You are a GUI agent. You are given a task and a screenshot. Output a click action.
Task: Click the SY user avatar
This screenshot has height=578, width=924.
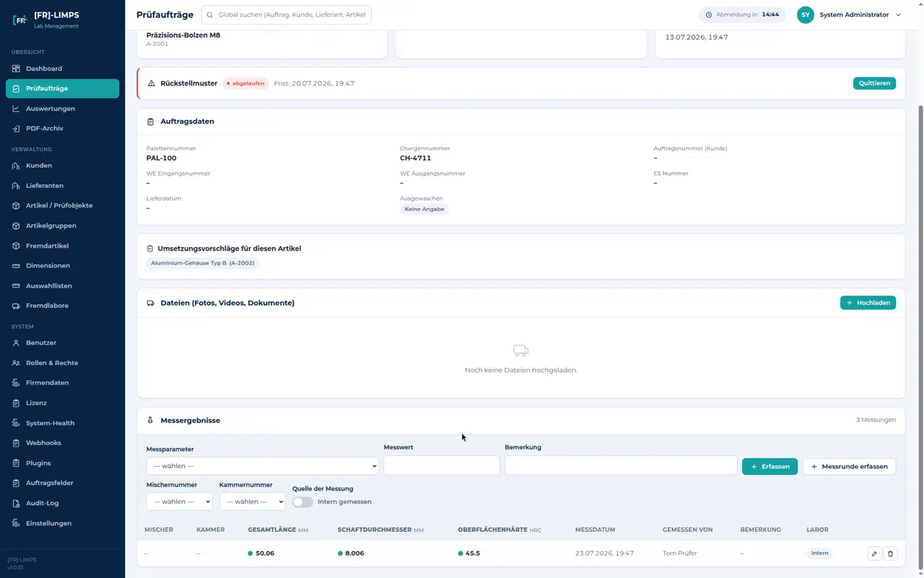point(806,14)
